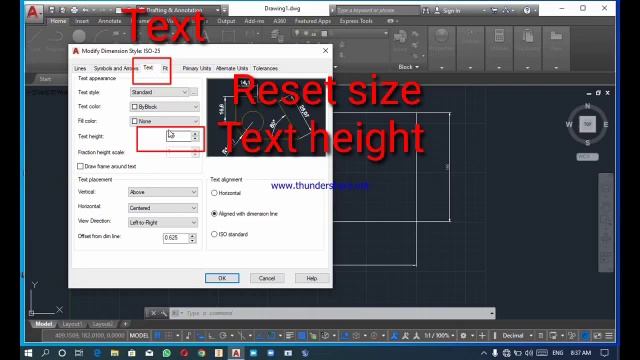Toggle polar tracking icon in the status bar
This screenshot has width=640, height=360.
[222, 336]
